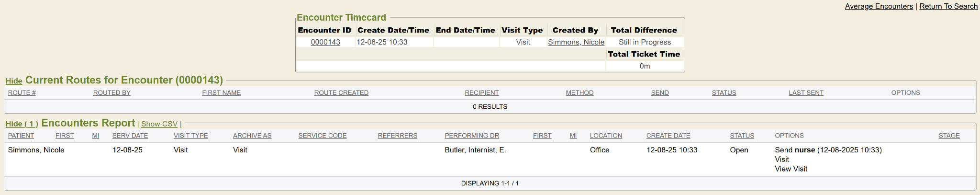980x195 pixels.
Task: Click Return To Search link
Action: pos(948,6)
